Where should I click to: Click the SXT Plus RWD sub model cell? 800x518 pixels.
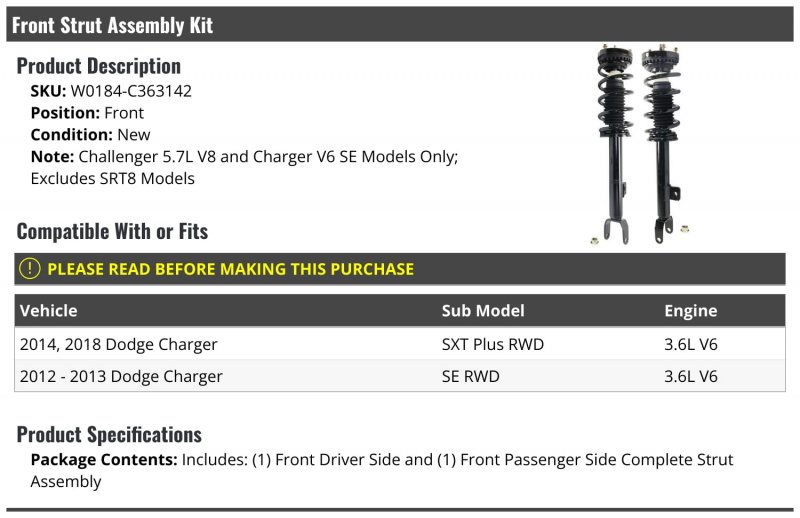pyautogui.click(x=492, y=344)
